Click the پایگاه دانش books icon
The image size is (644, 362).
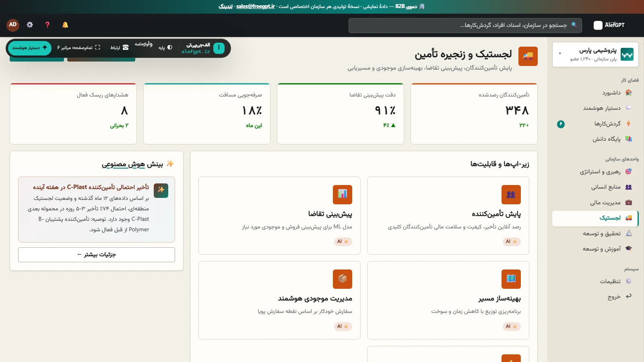click(x=629, y=139)
